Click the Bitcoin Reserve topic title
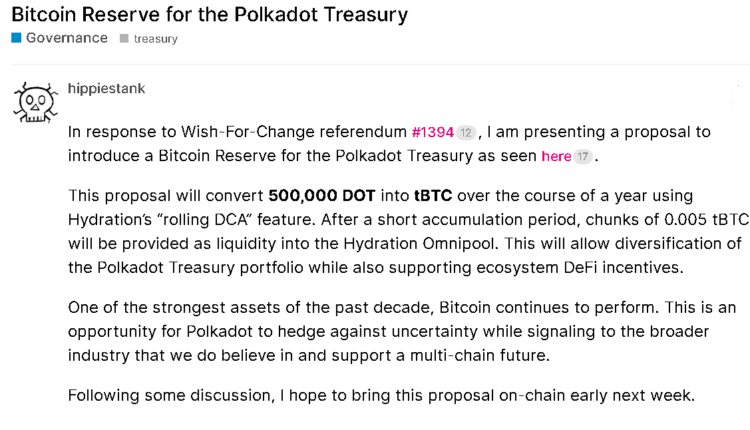This screenshot has height=430, width=750. pyautogui.click(x=209, y=14)
